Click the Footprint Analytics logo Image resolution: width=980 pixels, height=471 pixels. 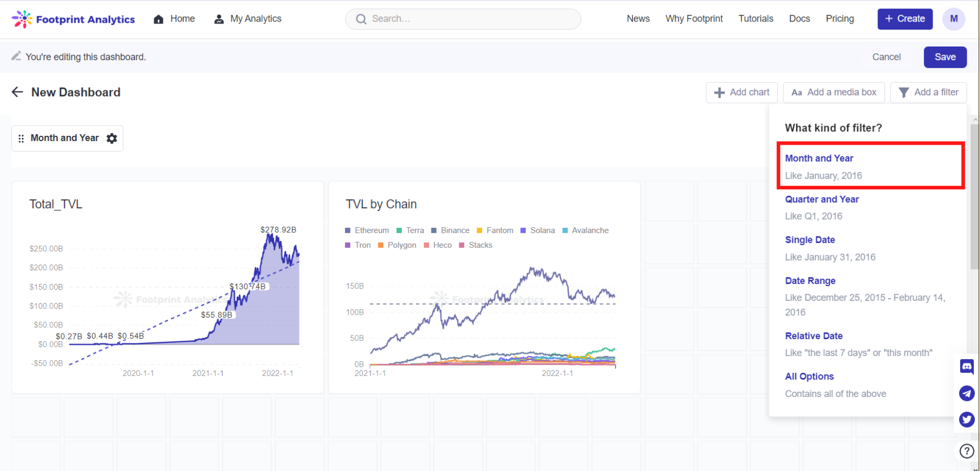pos(73,19)
